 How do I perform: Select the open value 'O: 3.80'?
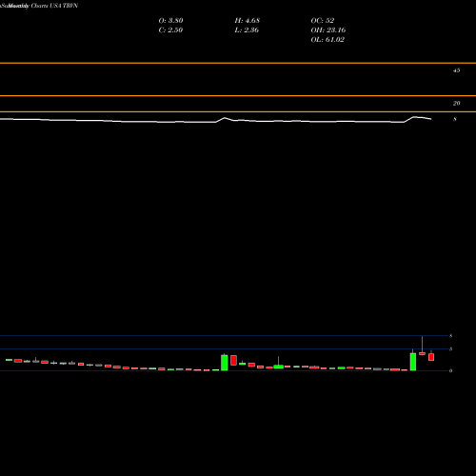(x=170, y=20)
